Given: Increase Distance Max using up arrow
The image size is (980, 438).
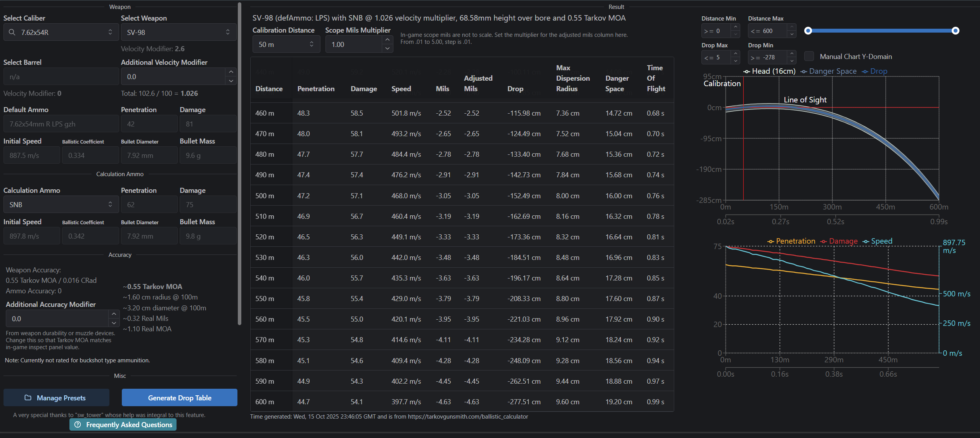Looking at the screenshot, I should (x=792, y=27).
